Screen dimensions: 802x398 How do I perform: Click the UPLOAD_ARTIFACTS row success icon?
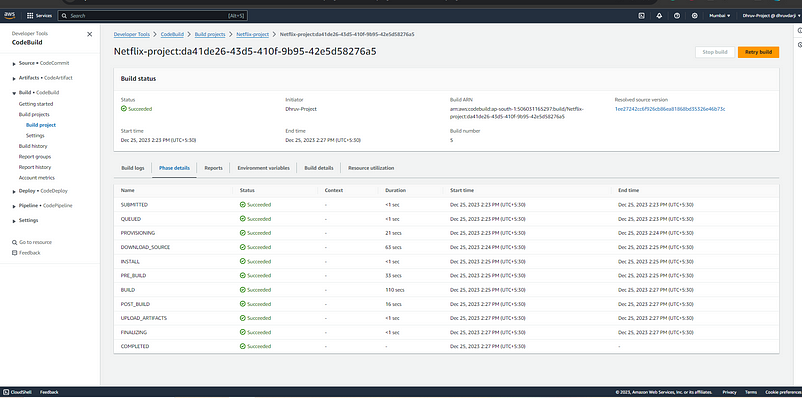click(242, 318)
